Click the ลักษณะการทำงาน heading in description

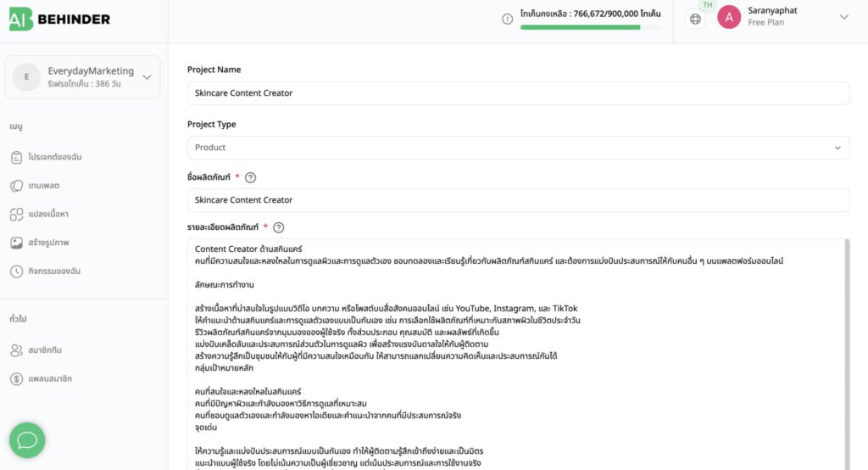pyautogui.click(x=224, y=285)
